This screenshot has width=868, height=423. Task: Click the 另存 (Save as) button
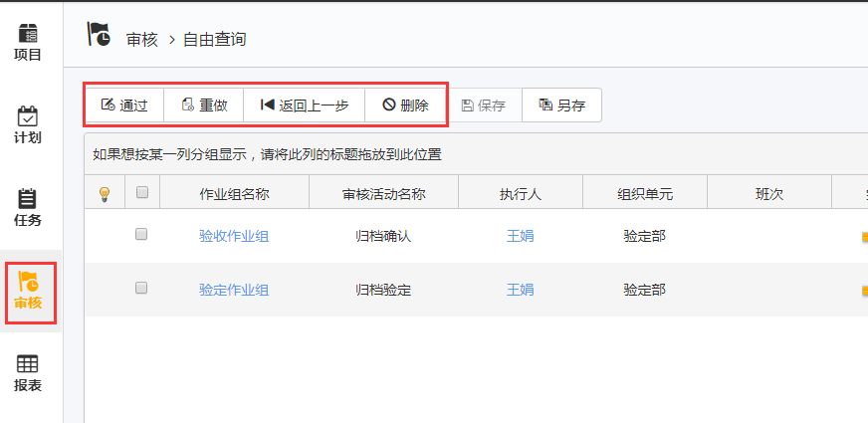click(x=561, y=106)
